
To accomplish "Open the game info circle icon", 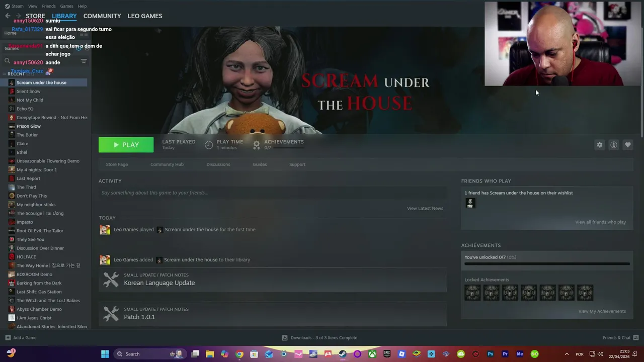I will pos(613,145).
